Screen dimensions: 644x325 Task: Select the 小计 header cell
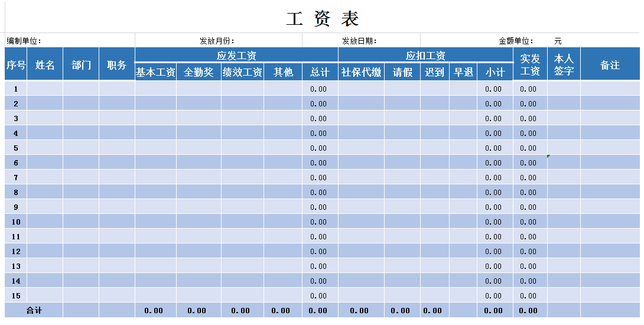[x=495, y=72]
